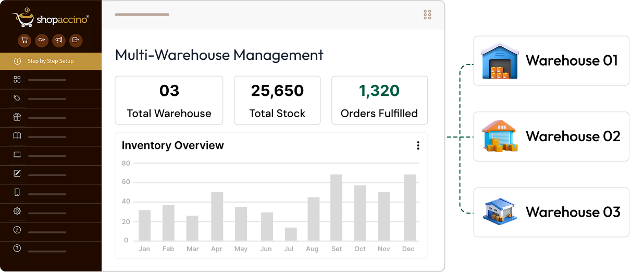The width and height of the screenshot is (644, 273).
Task: Click the info icon beside Step by Step Setup
Action: pyautogui.click(x=17, y=61)
